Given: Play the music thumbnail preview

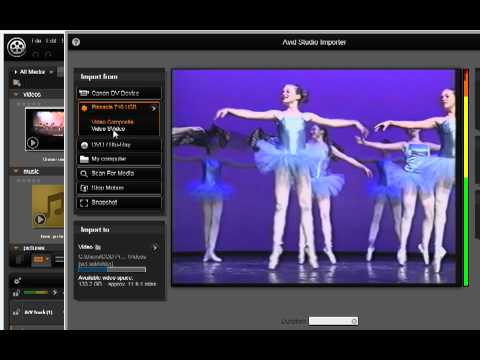Looking at the screenshot, I should pyautogui.click(x=40, y=219).
